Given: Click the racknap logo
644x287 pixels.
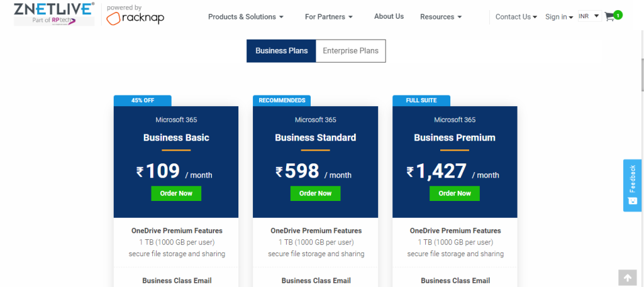Looking at the screenshot, I should pos(135,15).
